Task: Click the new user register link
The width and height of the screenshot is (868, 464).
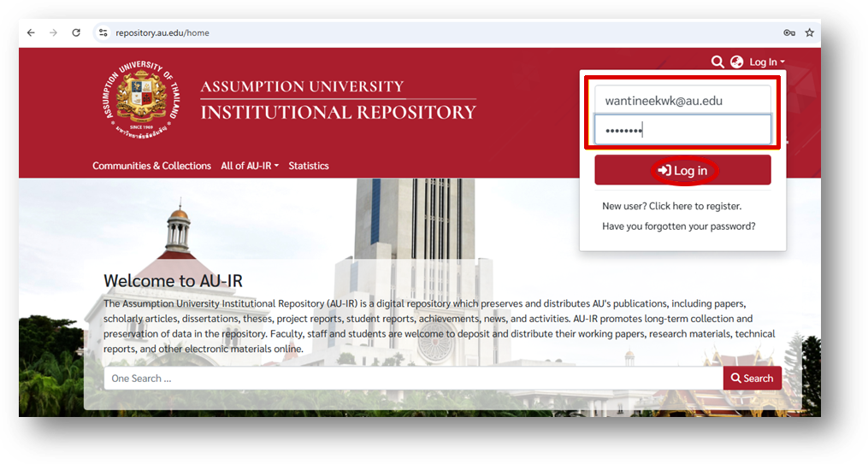Action: click(671, 206)
